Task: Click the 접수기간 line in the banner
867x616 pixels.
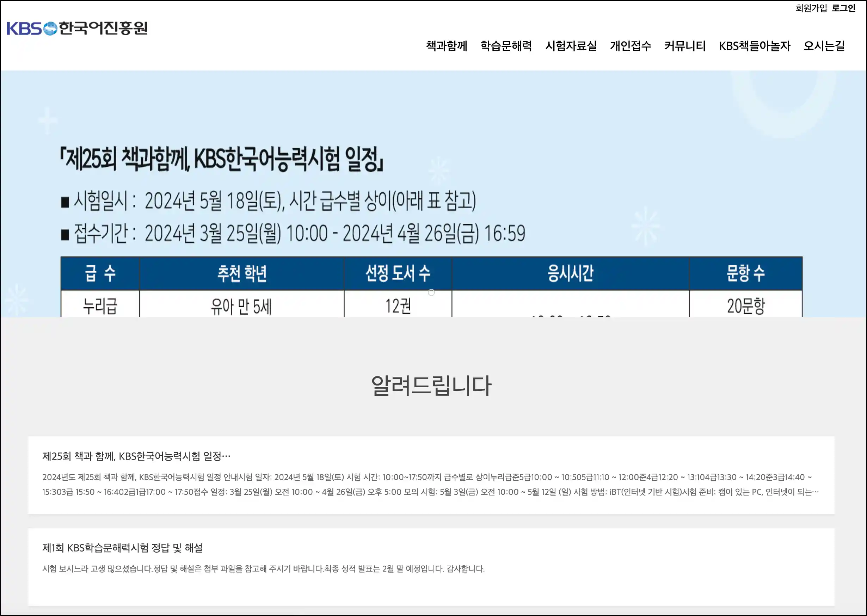Action: tap(293, 233)
